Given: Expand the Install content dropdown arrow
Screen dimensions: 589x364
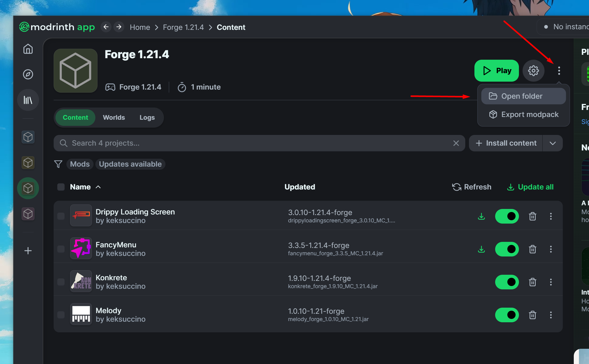Looking at the screenshot, I should 552,143.
